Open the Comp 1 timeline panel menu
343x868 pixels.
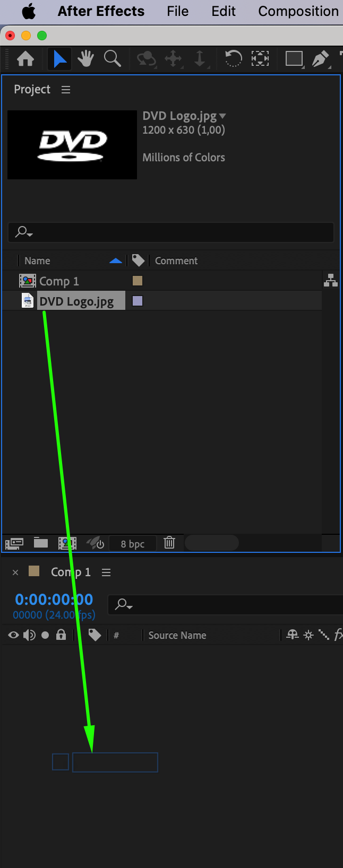point(106,572)
